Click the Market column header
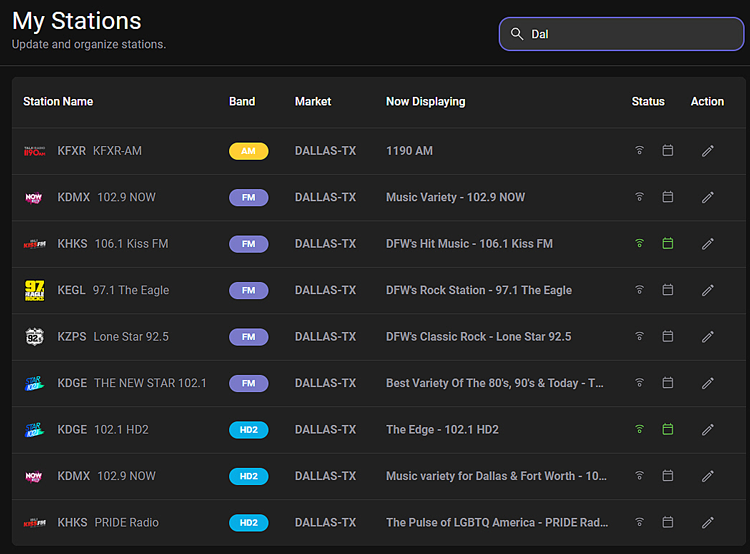The width and height of the screenshot is (750, 554). point(313,101)
